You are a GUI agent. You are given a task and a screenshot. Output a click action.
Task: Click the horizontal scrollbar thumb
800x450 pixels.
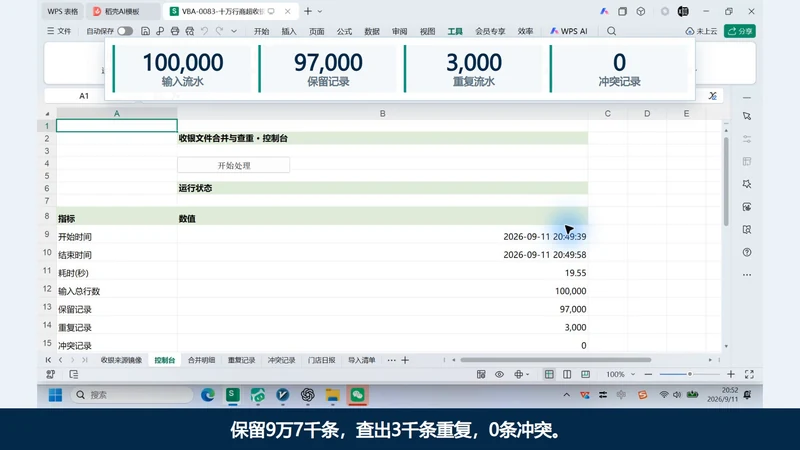pos(556,360)
